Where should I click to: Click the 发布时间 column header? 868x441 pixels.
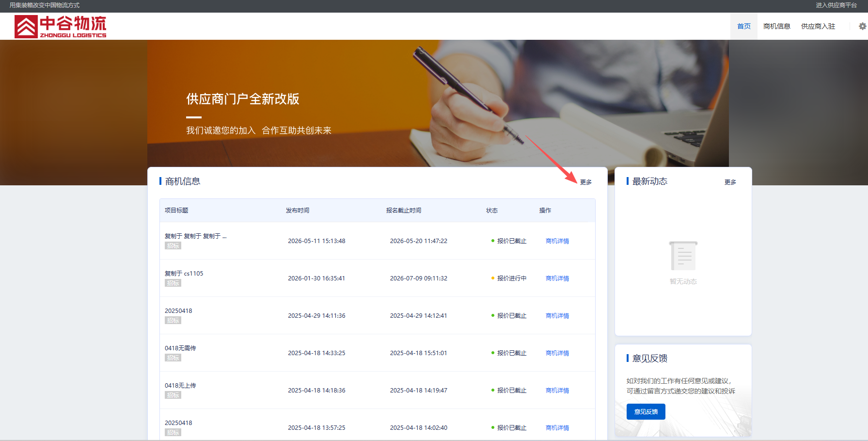tap(298, 211)
